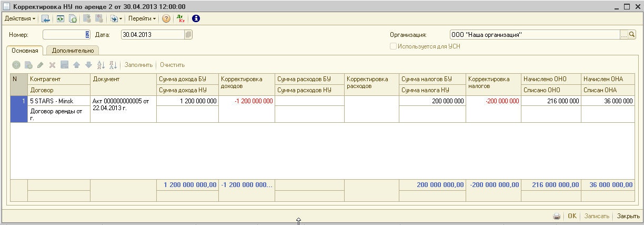Open the Действия dropdown menu
This screenshot has width=644, height=225.
[x=20, y=19]
